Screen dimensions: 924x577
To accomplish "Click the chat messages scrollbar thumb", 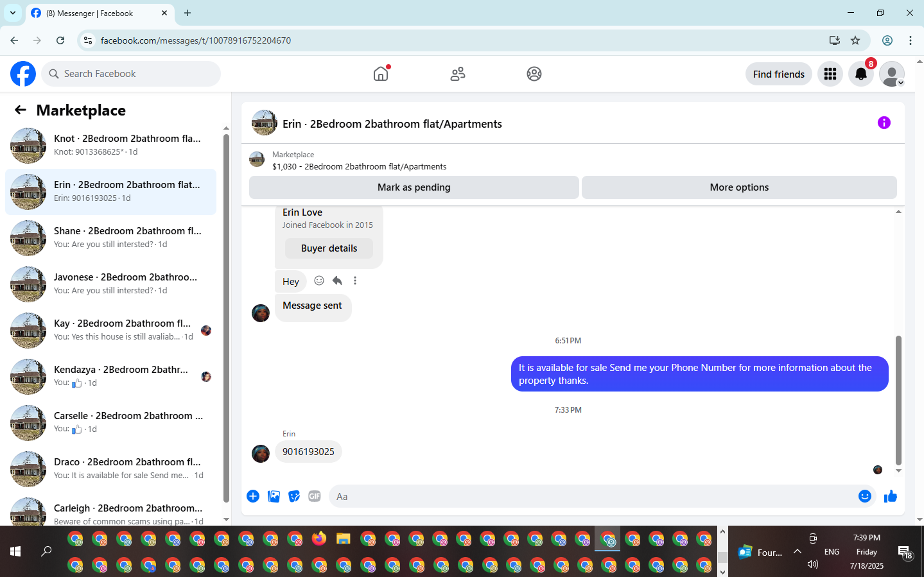I will click(898, 400).
